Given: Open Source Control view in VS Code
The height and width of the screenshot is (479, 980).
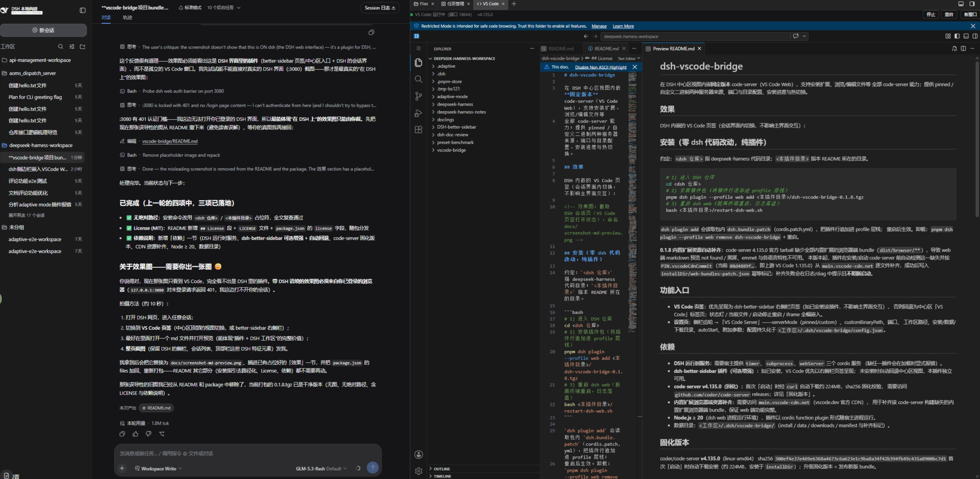Looking at the screenshot, I should pos(419,96).
